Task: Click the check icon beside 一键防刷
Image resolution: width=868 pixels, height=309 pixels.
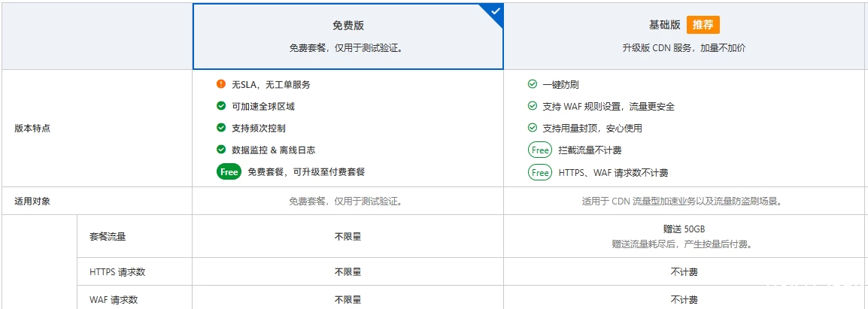Action: point(533,84)
